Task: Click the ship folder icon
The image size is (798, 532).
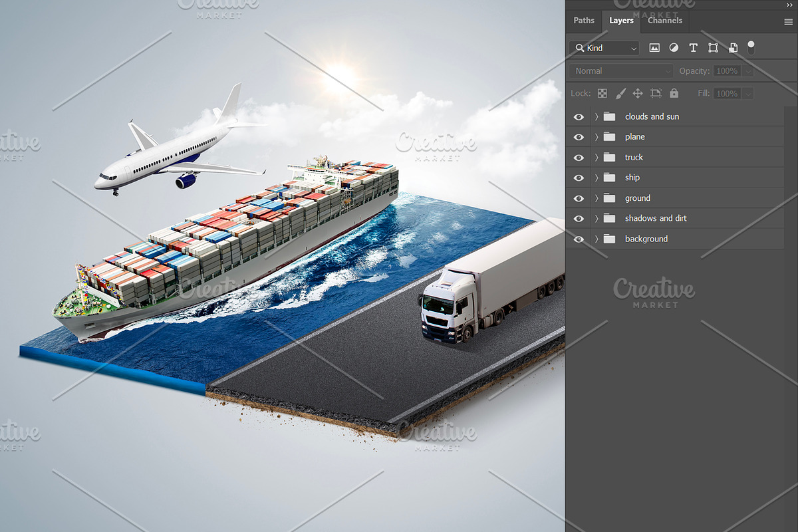Action: [609, 178]
